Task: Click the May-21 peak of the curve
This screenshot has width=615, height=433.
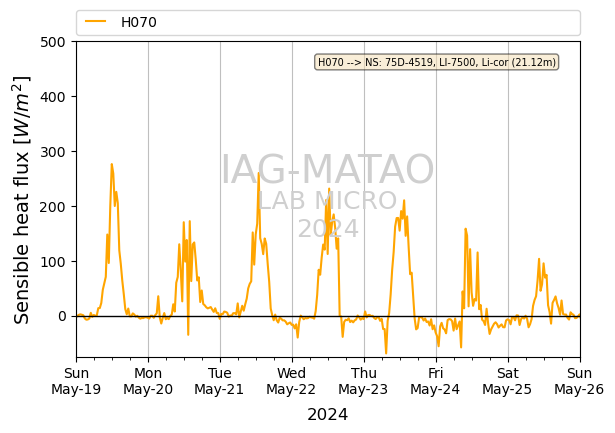Action: pos(258,173)
